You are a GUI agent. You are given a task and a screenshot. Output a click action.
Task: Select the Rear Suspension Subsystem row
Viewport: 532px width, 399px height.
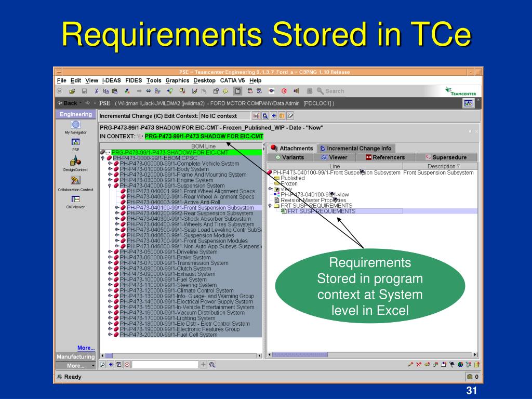pyautogui.click(x=190, y=214)
